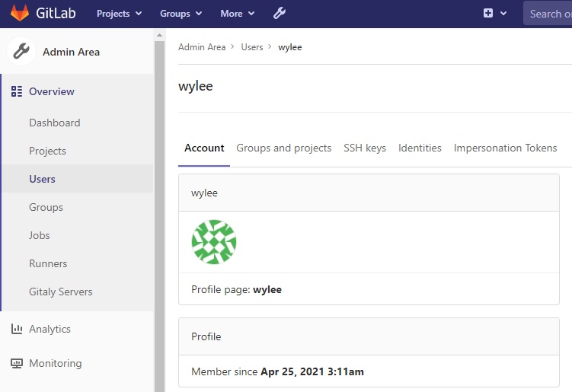Switch to the Identities tab
Screen dimensions: 572x392
pos(420,148)
